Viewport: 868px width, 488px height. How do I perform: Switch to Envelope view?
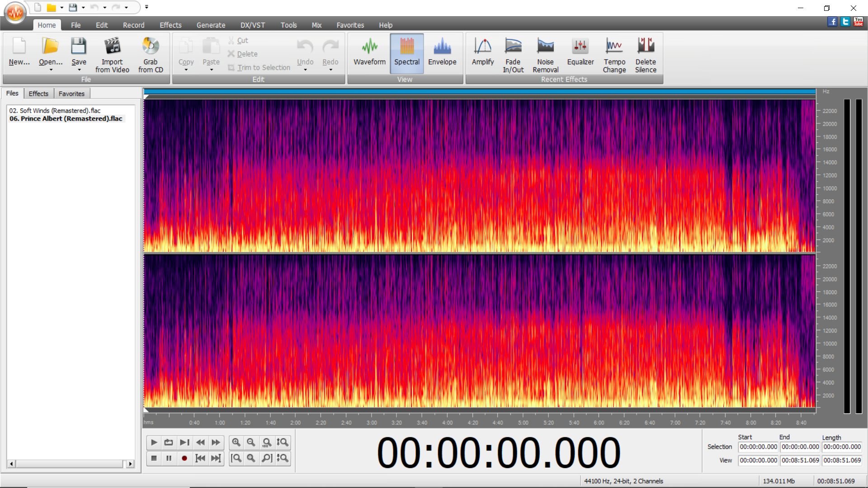(x=442, y=53)
